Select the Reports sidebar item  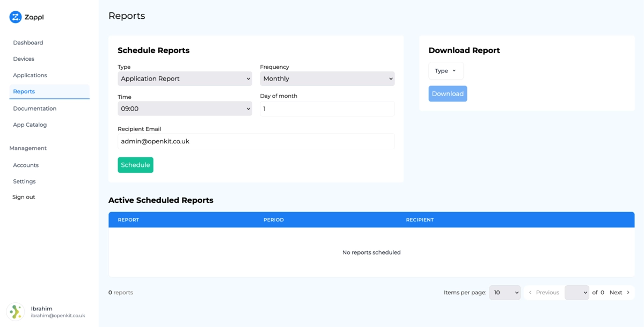[x=24, y=91]
